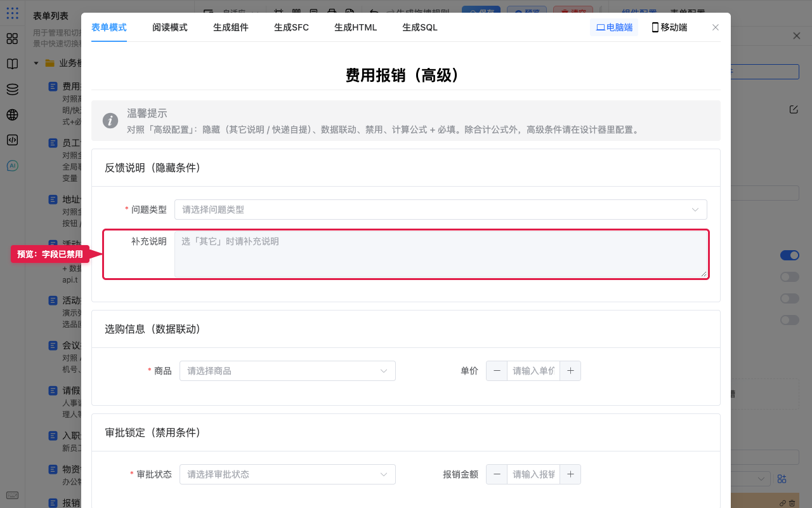Increase the 报销金额 value with plus button

[570, 474]
